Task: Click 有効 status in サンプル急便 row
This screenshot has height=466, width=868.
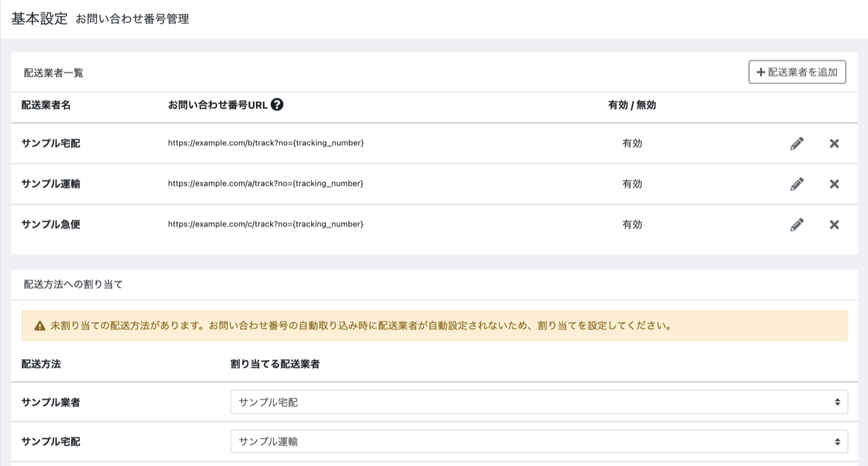Action: pos(632,225)
